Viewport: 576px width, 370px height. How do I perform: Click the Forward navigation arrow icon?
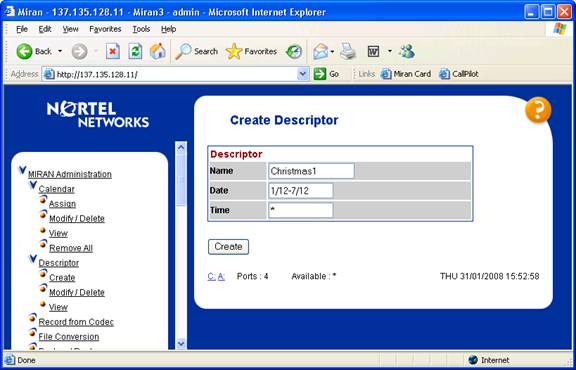[79, 51]
